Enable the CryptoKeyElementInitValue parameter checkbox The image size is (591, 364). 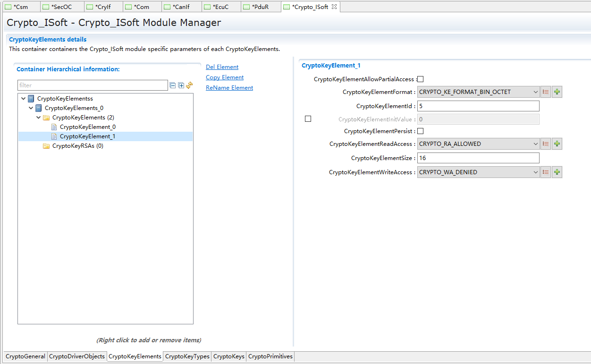point(308,119)
